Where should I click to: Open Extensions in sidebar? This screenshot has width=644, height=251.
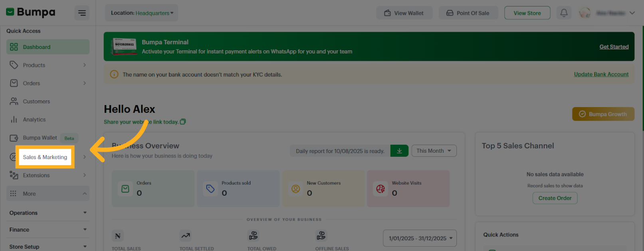tap(48, 175)
